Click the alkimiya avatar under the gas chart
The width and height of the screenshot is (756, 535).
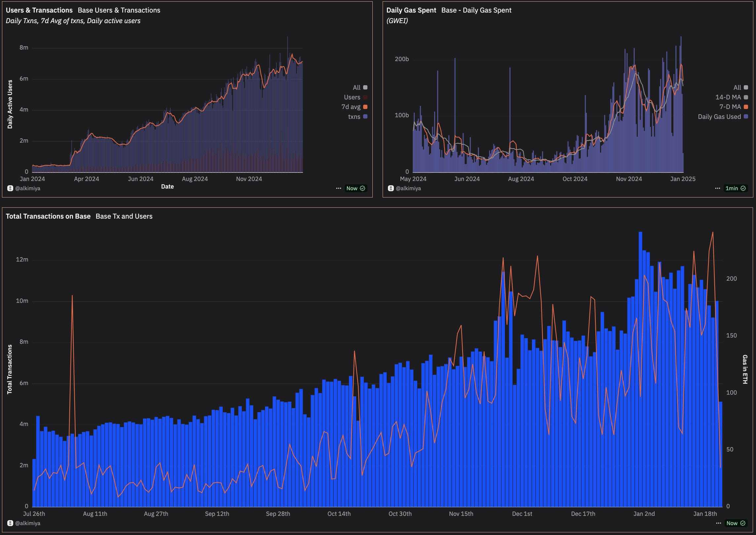point(391,188)
